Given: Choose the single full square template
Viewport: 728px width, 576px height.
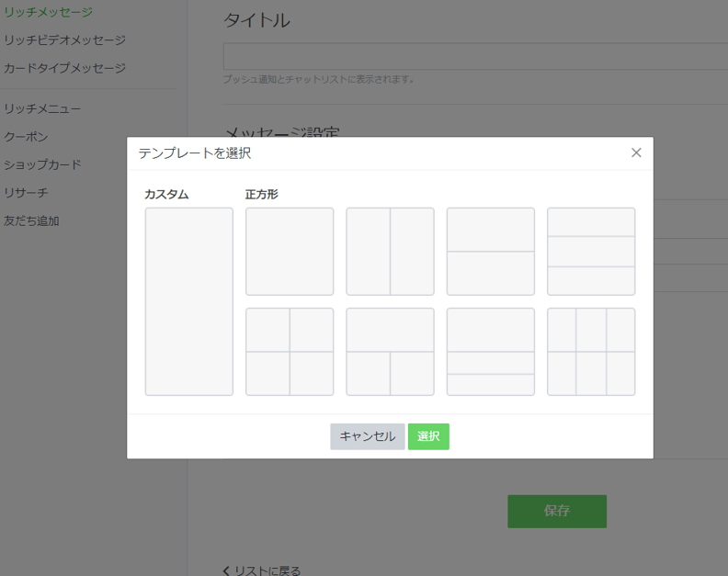Looking at the screenshot, I should (290, 251).
